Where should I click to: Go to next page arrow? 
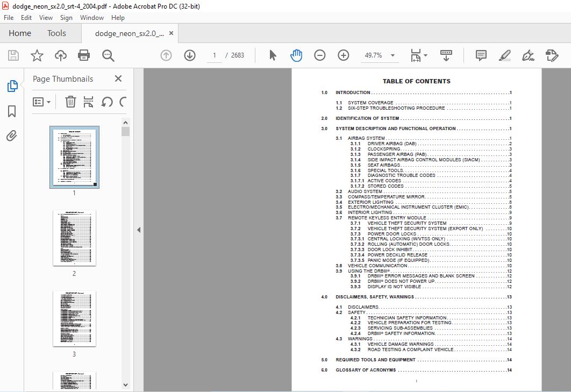[190, 55]
